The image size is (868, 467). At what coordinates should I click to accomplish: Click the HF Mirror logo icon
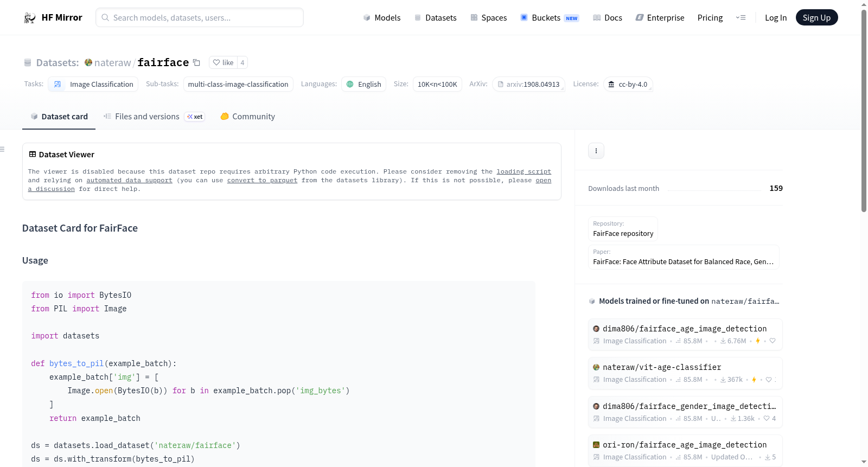[29, 18]
